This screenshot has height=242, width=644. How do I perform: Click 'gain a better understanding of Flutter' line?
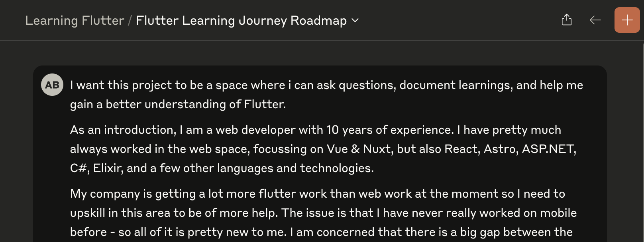[178, 104]
